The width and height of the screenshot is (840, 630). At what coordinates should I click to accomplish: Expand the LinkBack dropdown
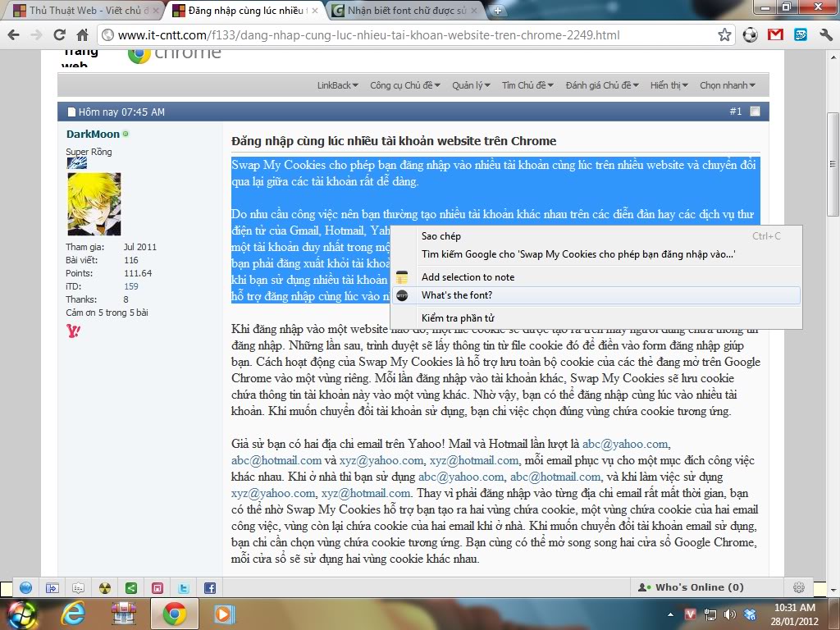[x=337, y=85]
